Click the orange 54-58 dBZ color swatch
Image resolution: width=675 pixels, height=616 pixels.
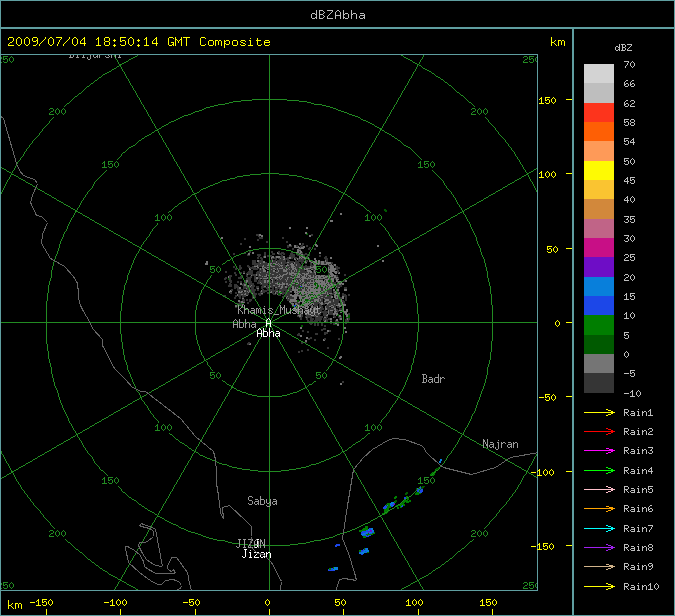599,132
